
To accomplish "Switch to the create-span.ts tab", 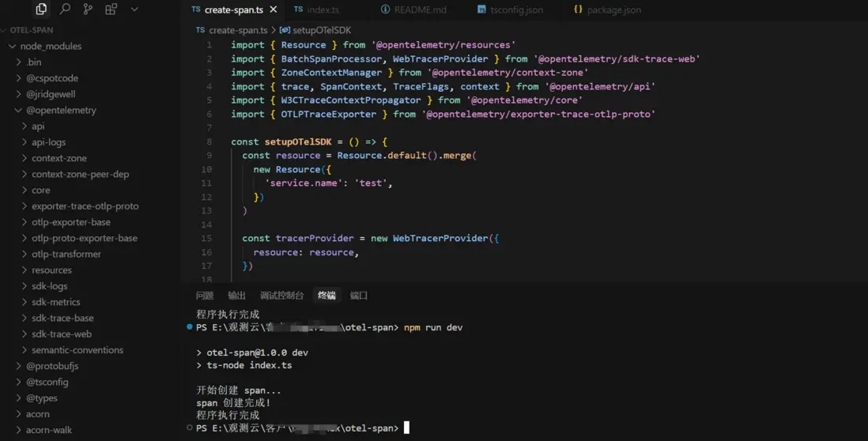I will (234, 9).
